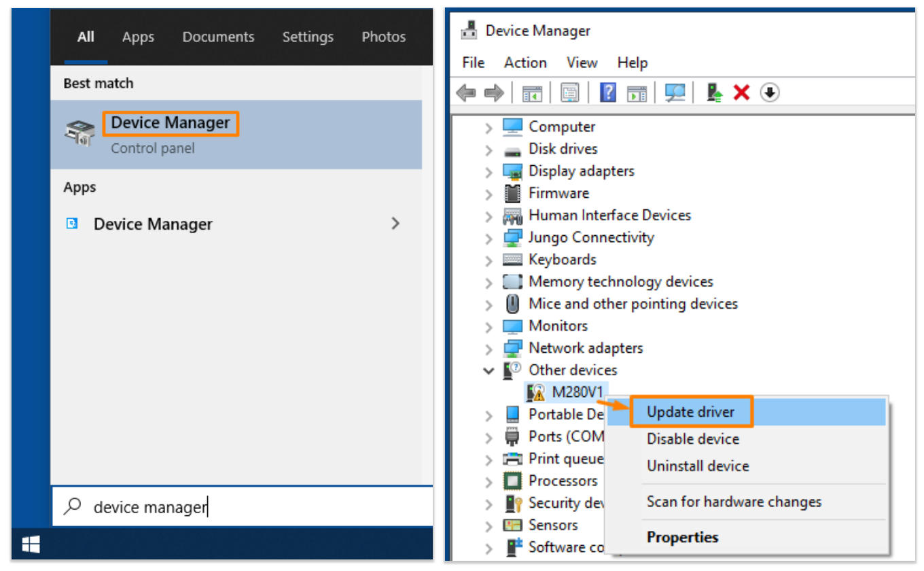
Task: Click the Properties toolbar icon
Action: pyautogui.click(x=569, y=92)
